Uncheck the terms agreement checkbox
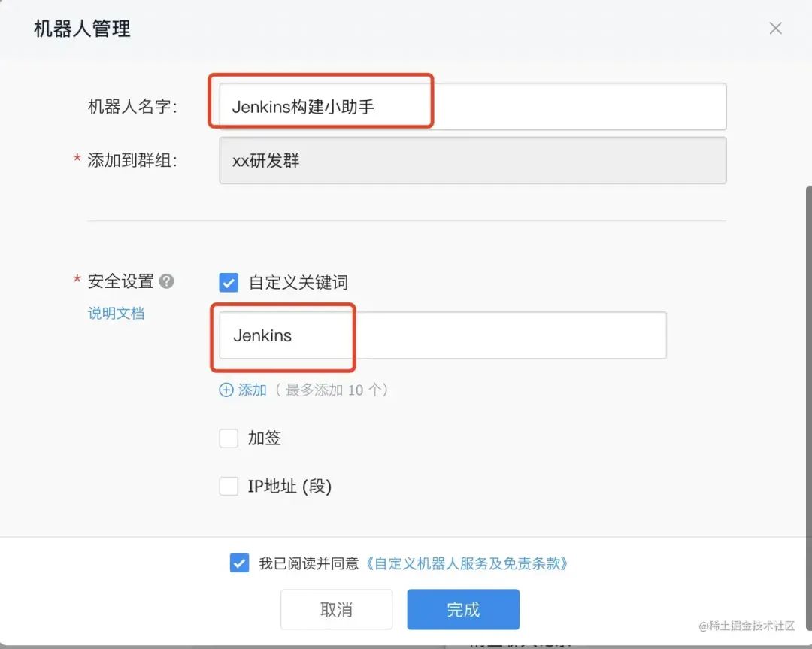 coord(239,562)
